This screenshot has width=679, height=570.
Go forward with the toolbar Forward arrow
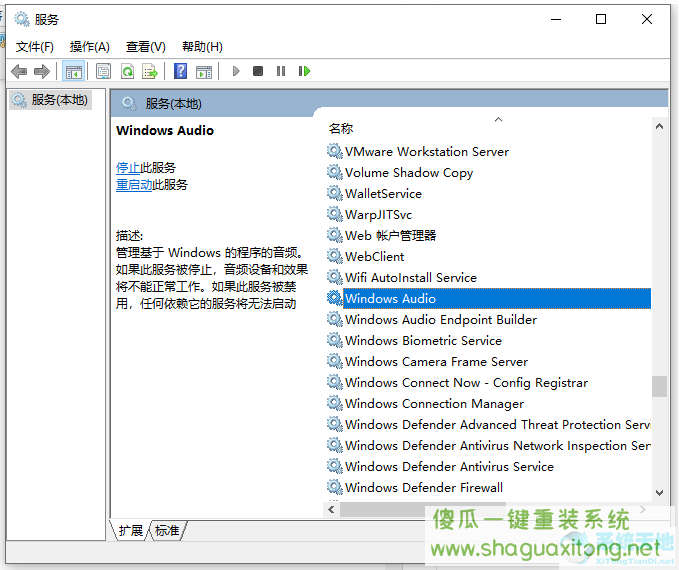click(x=42, y=71)
